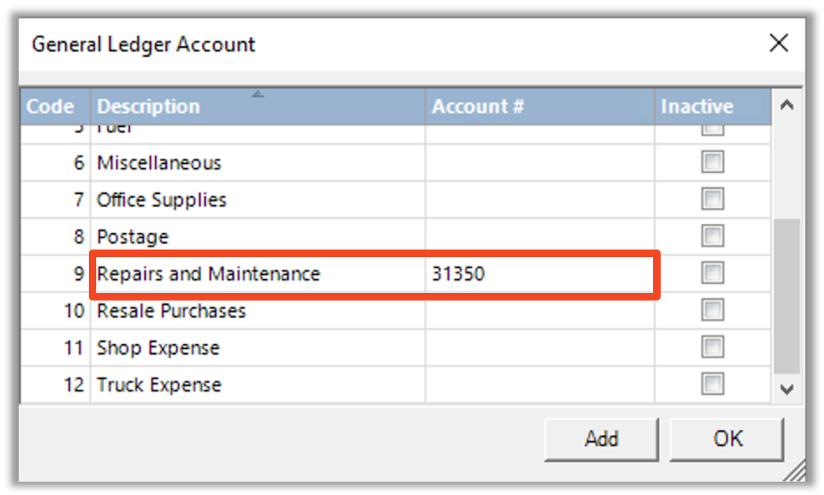Click code 12 in the Code column
The image size is (824, 495).
pos(74,385)
